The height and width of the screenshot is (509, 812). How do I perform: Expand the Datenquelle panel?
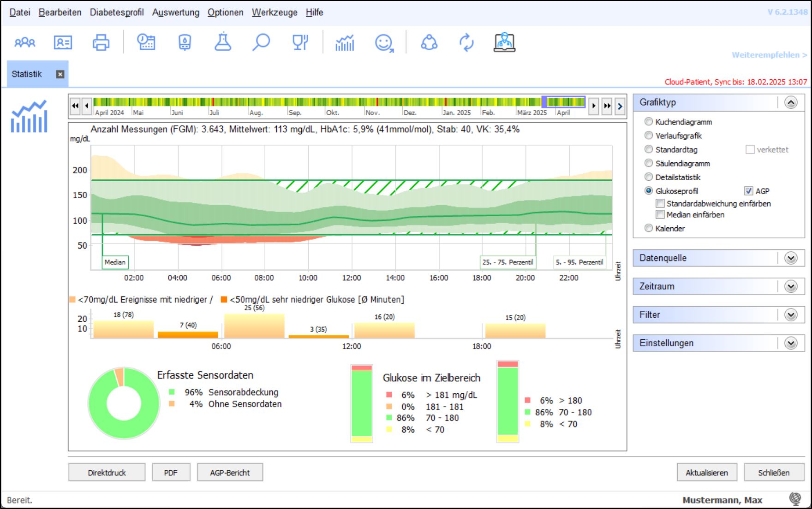click(791, 258)
